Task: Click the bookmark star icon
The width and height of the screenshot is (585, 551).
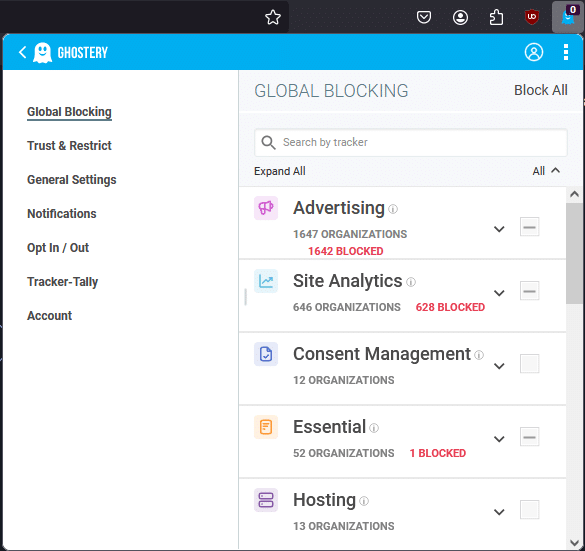Action: click(x=273, y=18)
